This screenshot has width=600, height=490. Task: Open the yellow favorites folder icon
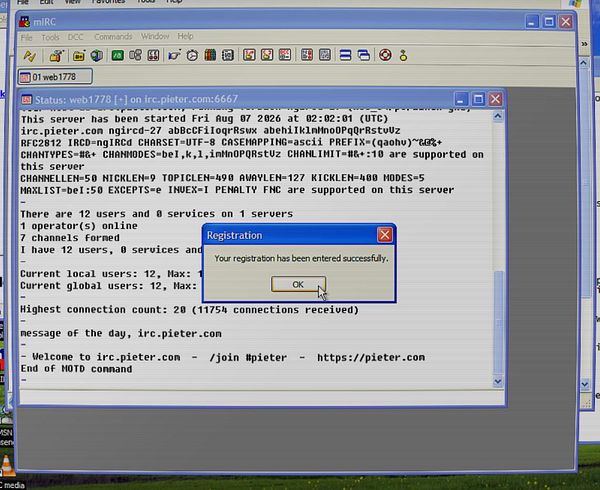[x=78, y=56]
